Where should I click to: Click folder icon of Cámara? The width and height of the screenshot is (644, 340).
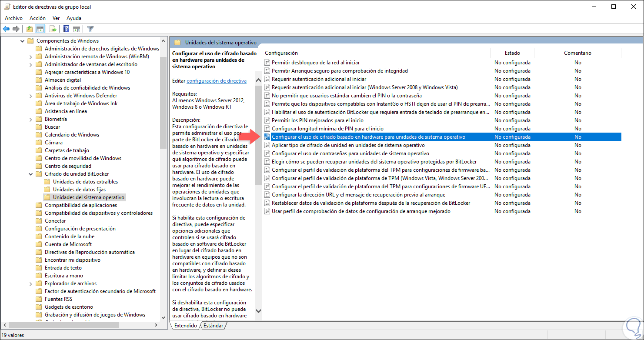click(x=39, y=143)
